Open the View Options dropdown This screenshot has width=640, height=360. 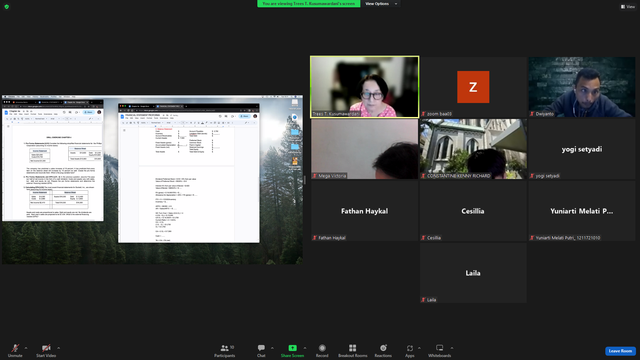[381, 4]
